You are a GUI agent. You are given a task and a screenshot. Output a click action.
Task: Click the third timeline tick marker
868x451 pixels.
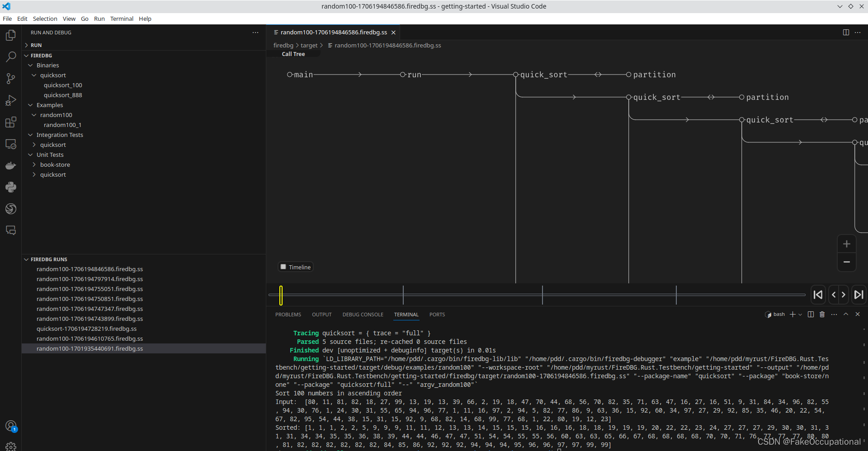click(x=676, y=295)
